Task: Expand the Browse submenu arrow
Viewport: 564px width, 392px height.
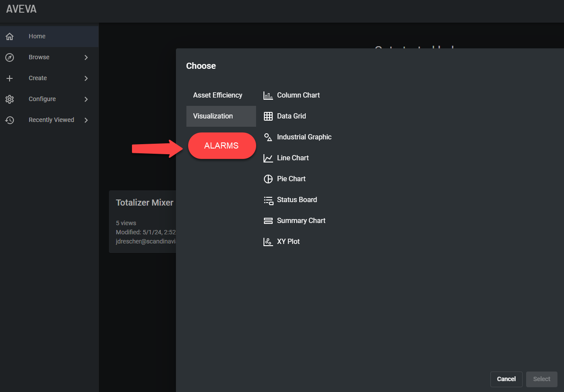Action: click(x=86, y=57)
